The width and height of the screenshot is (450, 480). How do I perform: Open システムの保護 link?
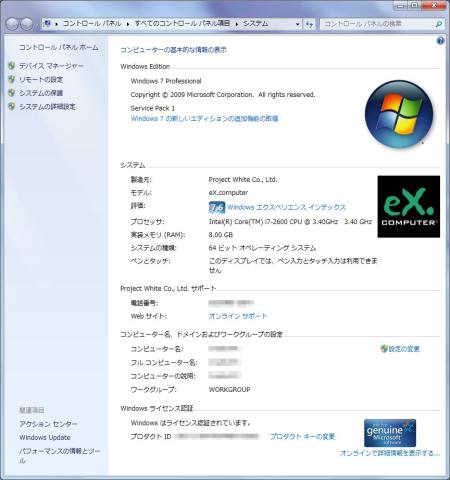41,93
